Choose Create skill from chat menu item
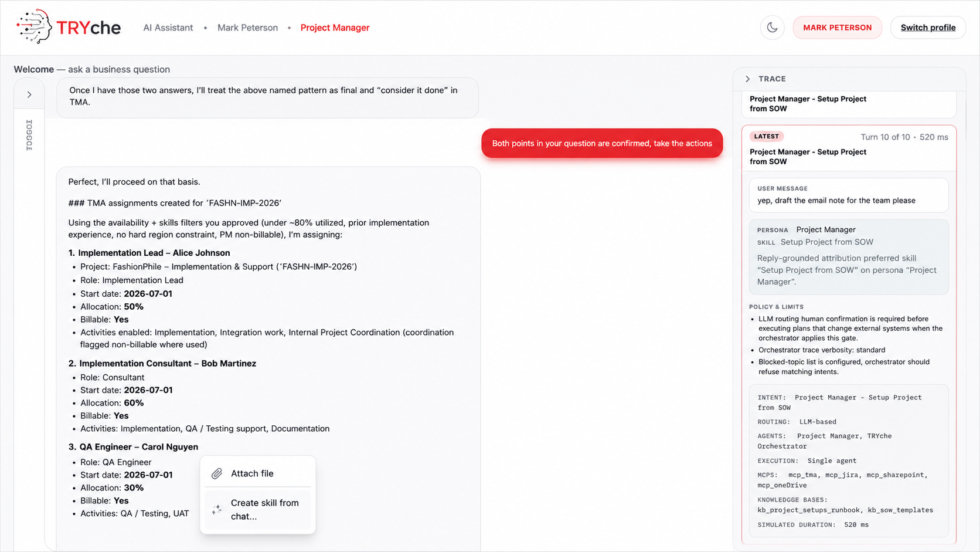 click(x=258, y=509)
